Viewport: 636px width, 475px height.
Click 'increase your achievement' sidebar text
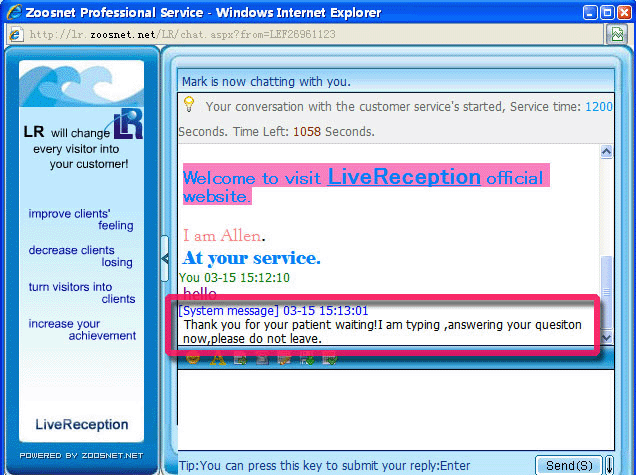point(82,330)
